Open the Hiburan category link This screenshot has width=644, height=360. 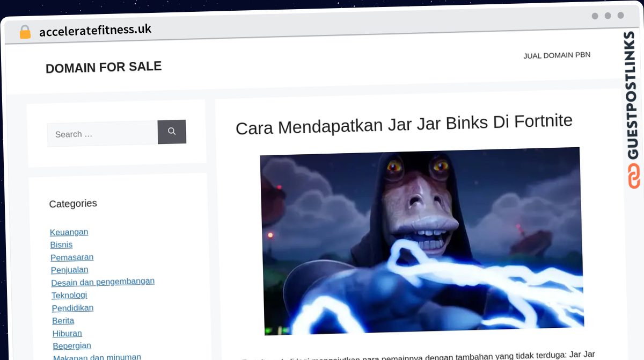coord(67,333)
